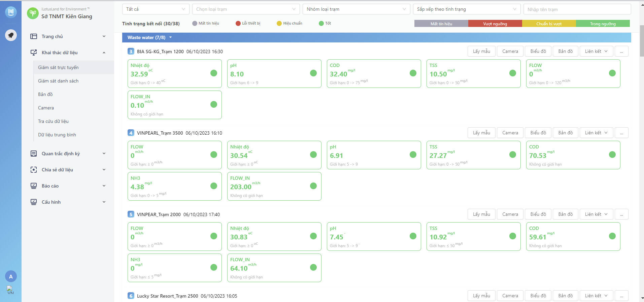
Task: Expand the Báo cáo chevron
Action: pyautogui.click(x=104, y=186)
